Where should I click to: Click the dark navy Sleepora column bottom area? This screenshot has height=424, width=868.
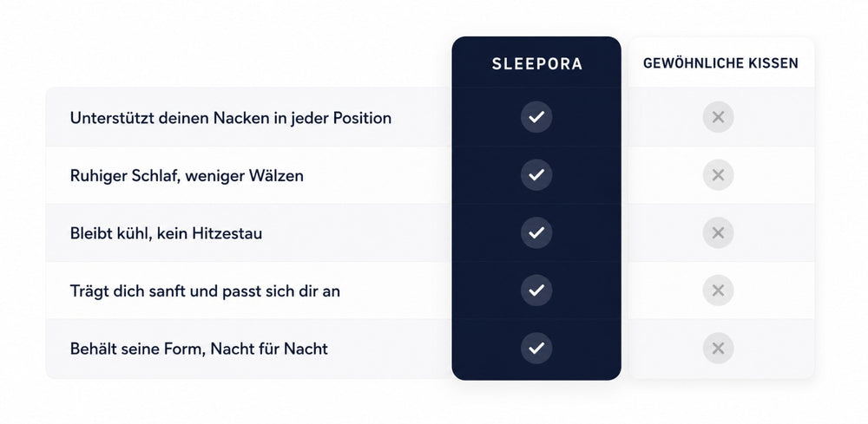coord(536,372)
